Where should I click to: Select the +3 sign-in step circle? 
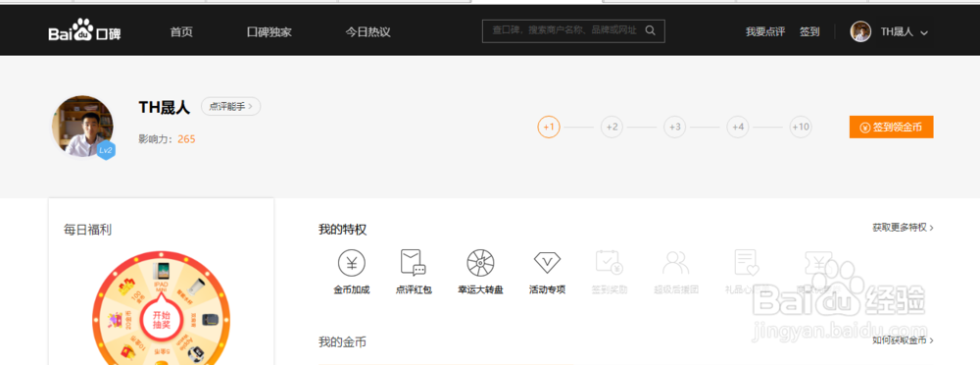click(675, 128)
